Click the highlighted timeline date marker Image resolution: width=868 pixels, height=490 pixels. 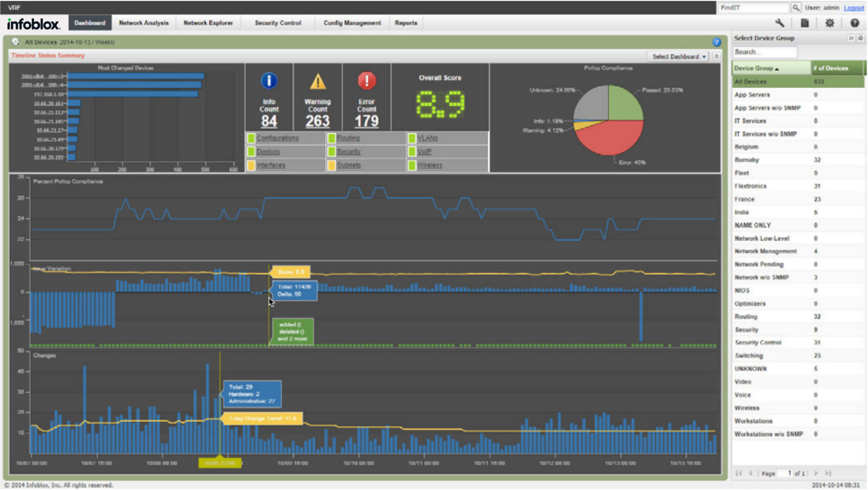pos(220,463)
